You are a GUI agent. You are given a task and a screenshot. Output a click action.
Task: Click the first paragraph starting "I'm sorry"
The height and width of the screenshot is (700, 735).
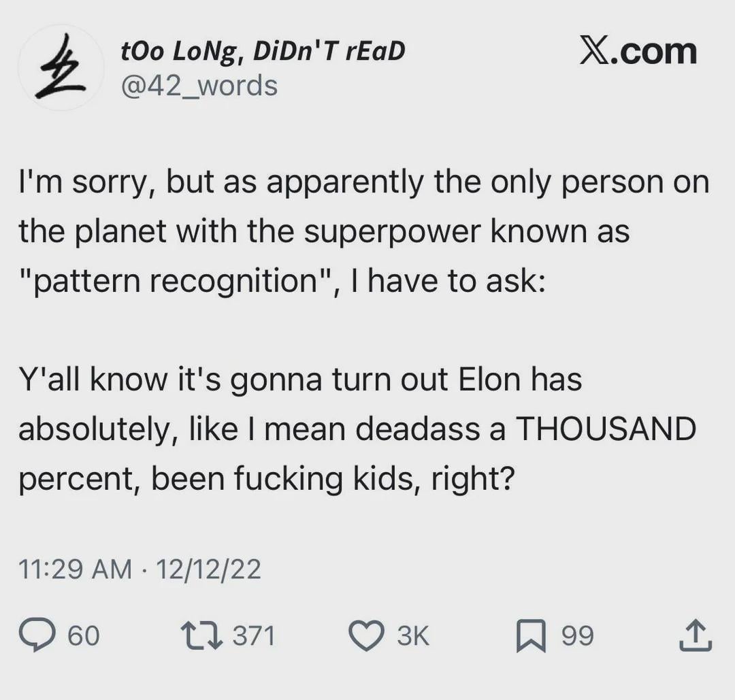point(363,231)
